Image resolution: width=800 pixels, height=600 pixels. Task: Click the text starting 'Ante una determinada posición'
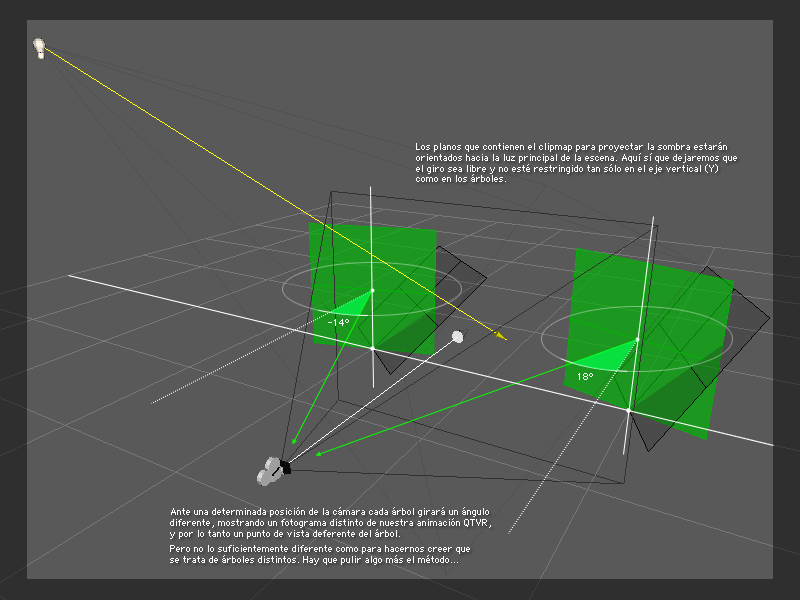pyautogui.click(x=330, y=522)
